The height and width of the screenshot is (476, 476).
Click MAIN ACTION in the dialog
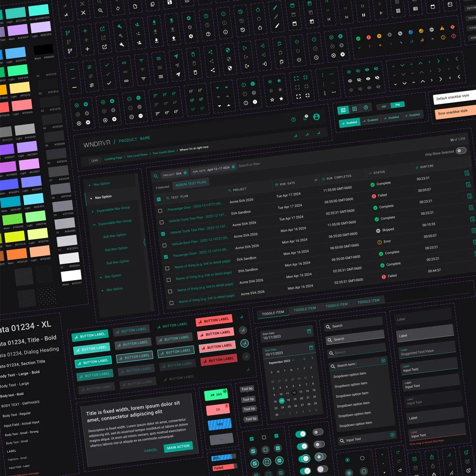(x=178, y=447)
